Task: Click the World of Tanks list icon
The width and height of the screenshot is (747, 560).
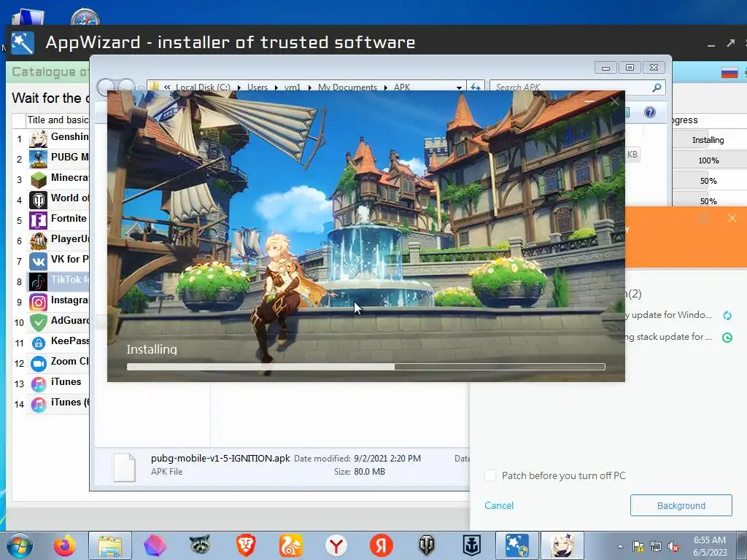Action: click(x=38, y=200)
